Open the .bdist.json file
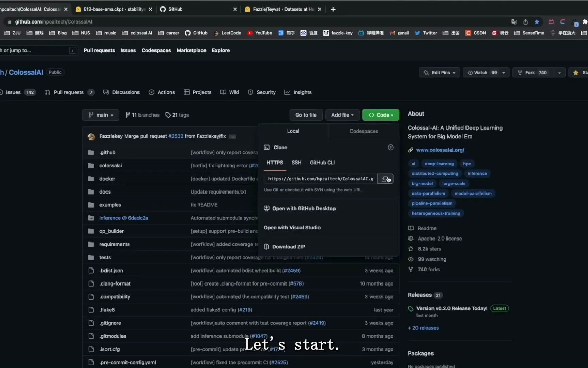Viewport: 588px width, 368px height. 111,271
